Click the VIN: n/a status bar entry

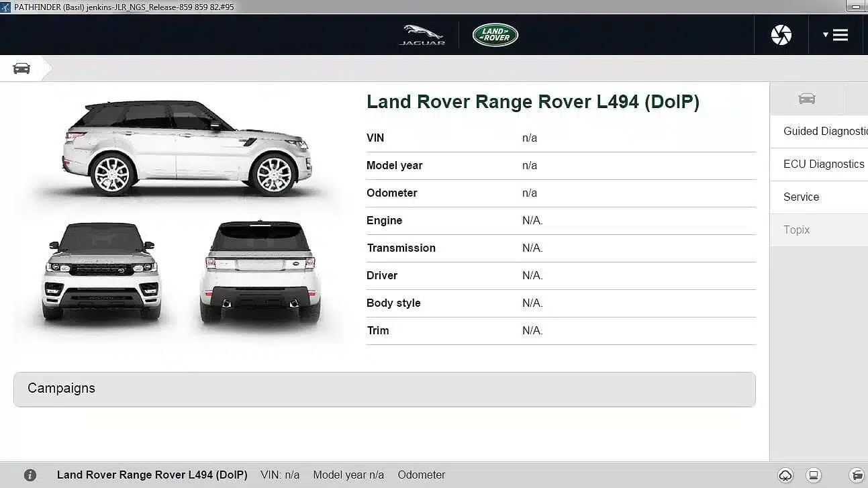click(280, 475)
